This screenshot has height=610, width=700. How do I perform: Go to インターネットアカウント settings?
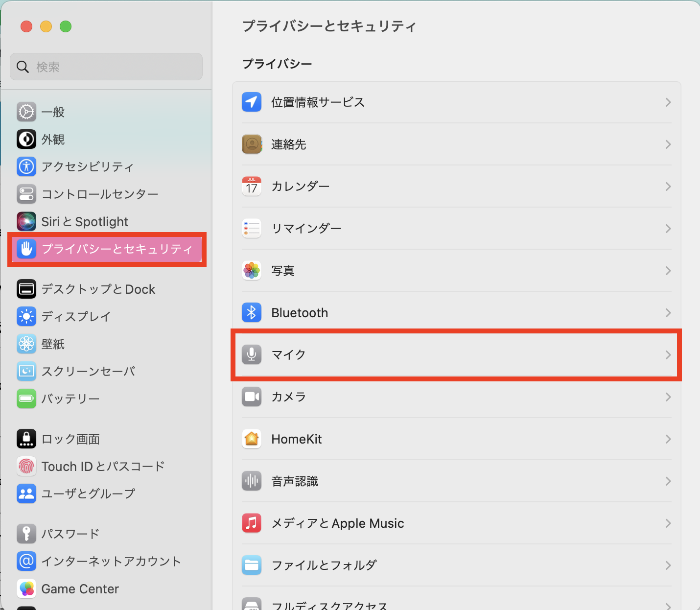click(x=111, y=561)
